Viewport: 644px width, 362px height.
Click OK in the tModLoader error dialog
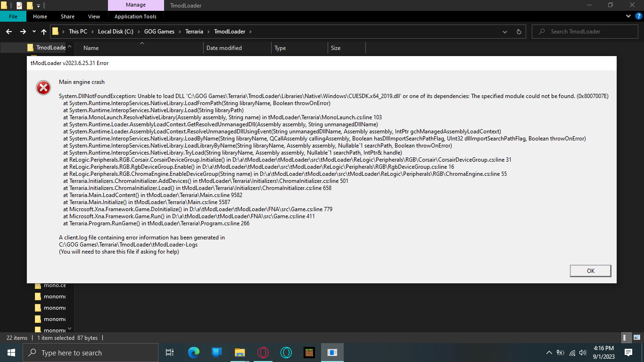(x=590, y=271)
